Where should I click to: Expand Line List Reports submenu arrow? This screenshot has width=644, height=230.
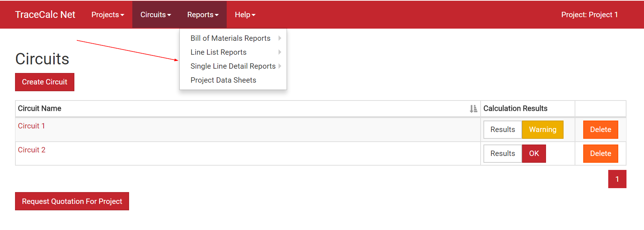[x=280, y=52]
